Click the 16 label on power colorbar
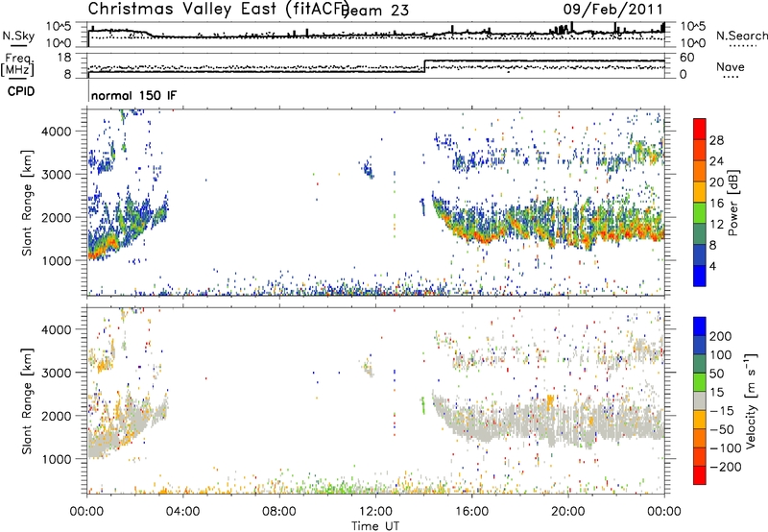This screenshot has width=768, height=532. tap(716, 204)
